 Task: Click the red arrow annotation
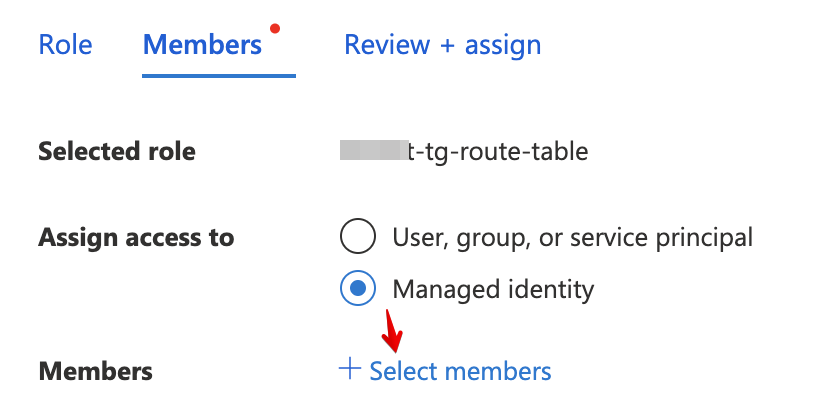click(392, 334)
